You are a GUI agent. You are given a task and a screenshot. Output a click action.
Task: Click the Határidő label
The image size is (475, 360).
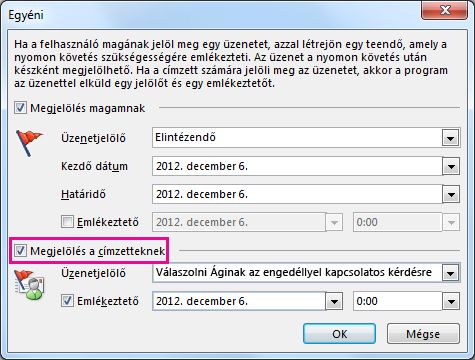tap(83, 194)
